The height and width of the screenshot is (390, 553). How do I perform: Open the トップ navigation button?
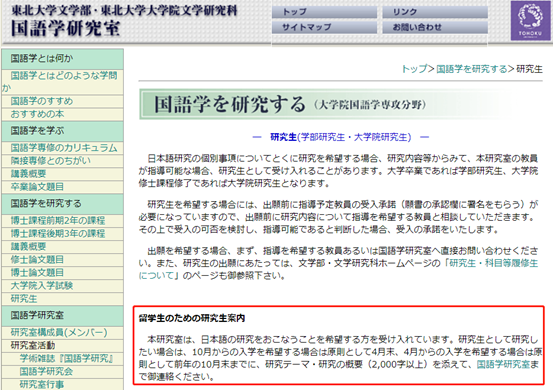pyautogui.click(x=324, y=12)
